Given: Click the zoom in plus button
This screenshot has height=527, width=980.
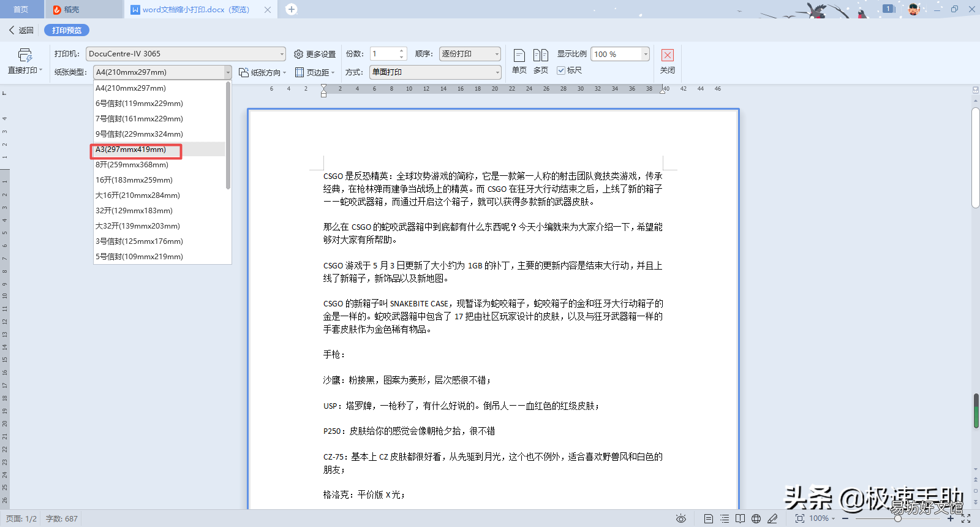Looking at the screenshot, I should tap(951, 518).
